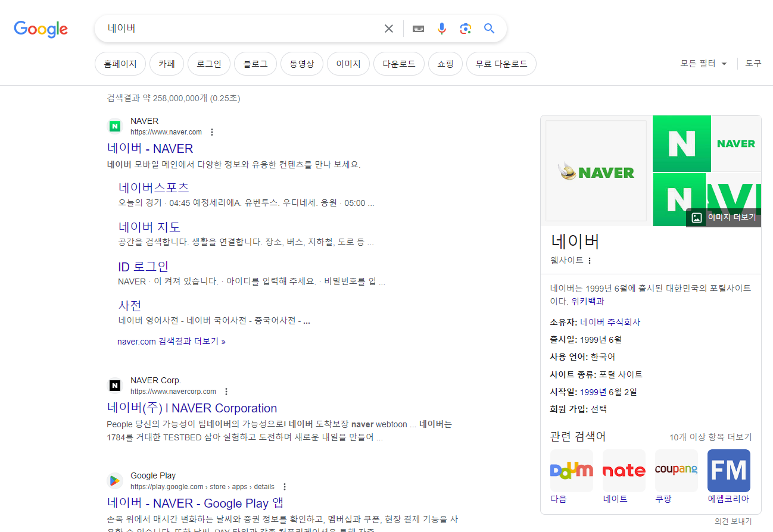Select the 다운로드 filter chip
This screenshot has height=532, width=773.
(x=399, y=64)
